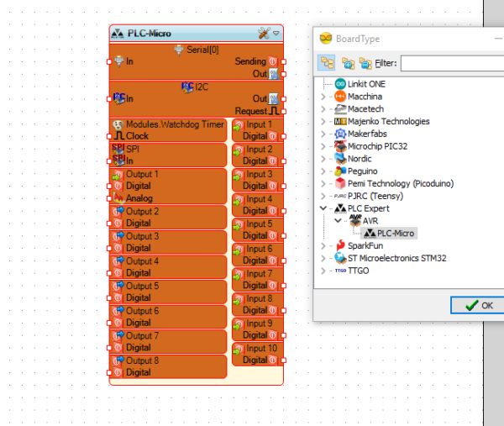Expand the TTGO category
Screen dimensions: 504x426
point(323,271)
